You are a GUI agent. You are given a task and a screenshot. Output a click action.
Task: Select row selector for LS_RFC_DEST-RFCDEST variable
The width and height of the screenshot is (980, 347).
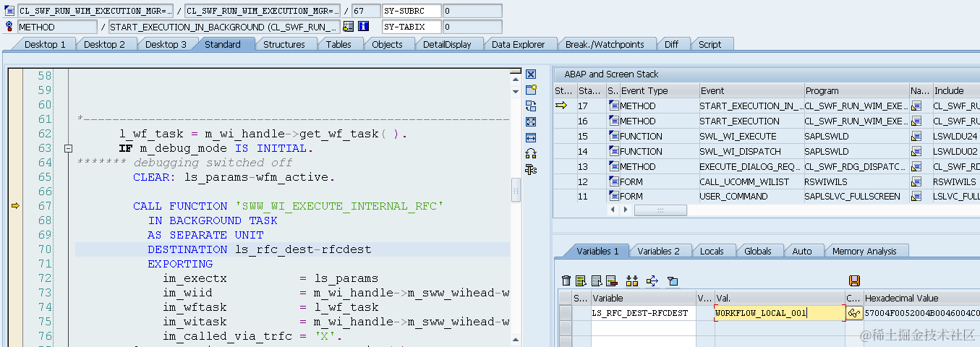click(565, 313)
